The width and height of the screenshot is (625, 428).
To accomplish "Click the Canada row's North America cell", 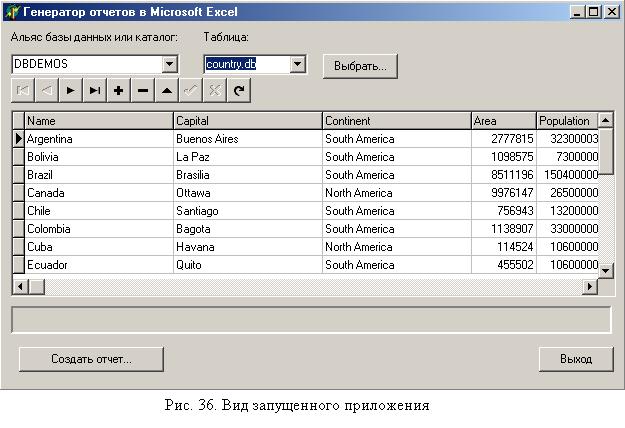I will coord(397,192).
